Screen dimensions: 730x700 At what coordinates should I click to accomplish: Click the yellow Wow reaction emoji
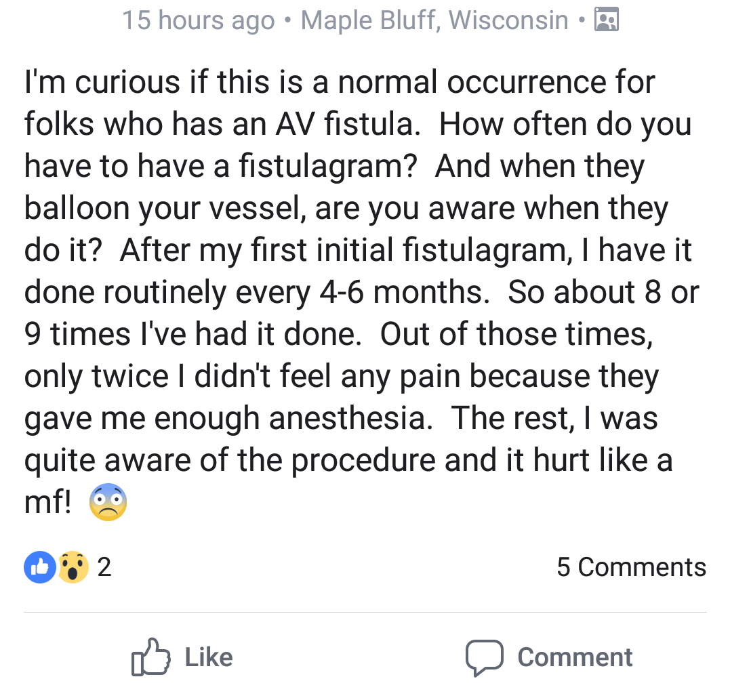tap(73, 568)
